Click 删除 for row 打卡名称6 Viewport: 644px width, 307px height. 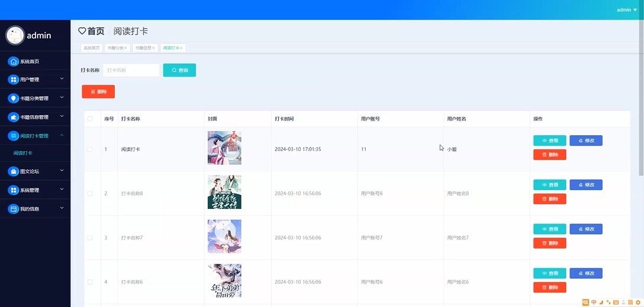(x=549, y=288)
